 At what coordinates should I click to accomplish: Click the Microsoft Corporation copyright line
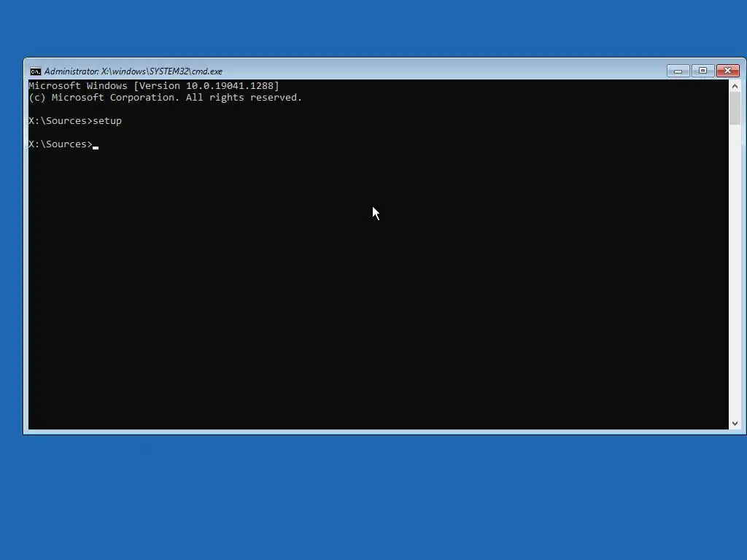click(x=166, y=98)
